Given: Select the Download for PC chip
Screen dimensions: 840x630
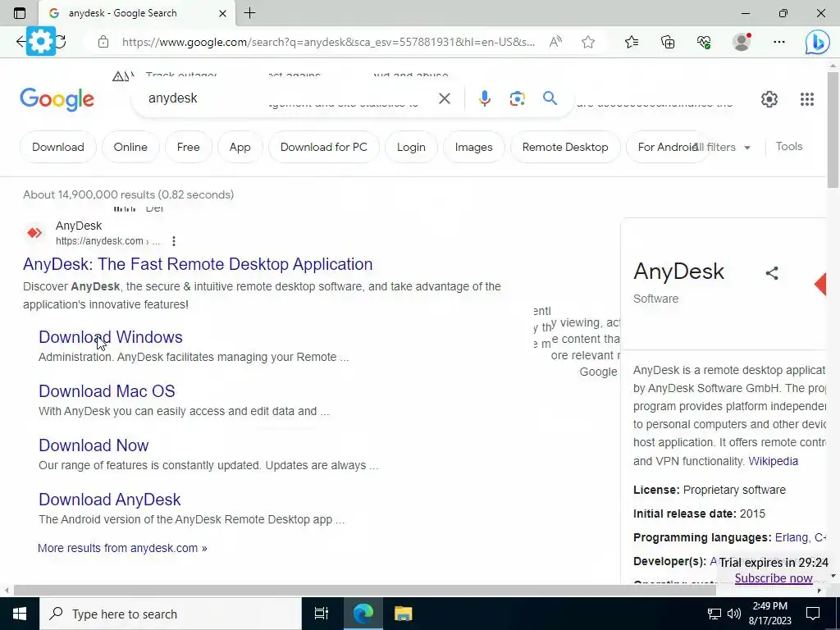Looking at the screenshot, I should 323,147.
